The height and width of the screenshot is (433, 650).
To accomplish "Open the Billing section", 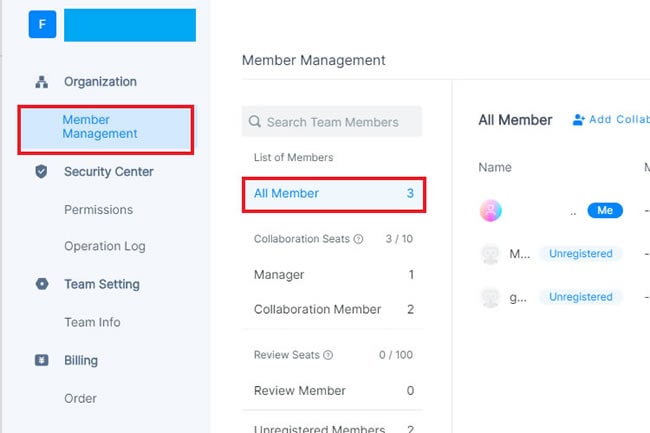I will coord(81,360).
